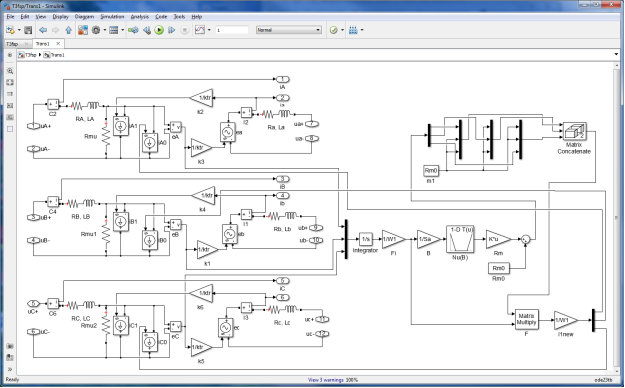Open the Library Browser icon
Viewport: 625px width, 388px height.
83,30
